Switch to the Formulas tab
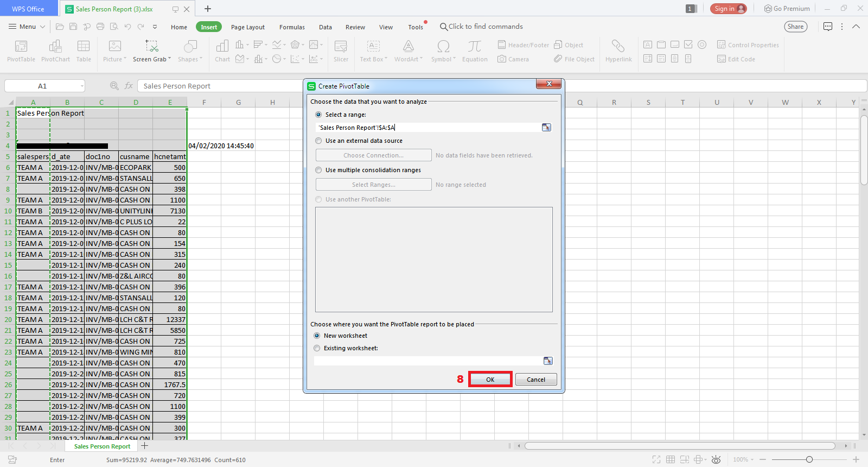The image size is (868, 467). (292, 27)
